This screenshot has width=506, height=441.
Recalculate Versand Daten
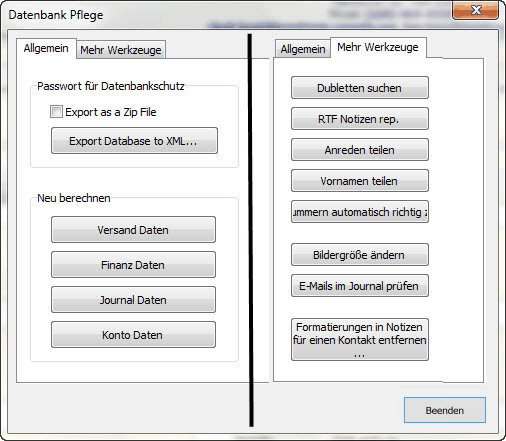133,230
